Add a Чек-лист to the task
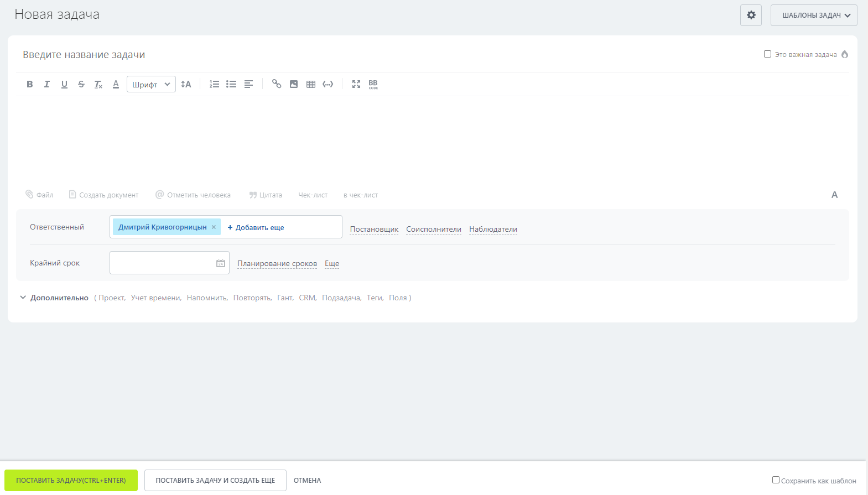Image resolution: width=868 pixels, height=495 pixels. tap(313, 195)
